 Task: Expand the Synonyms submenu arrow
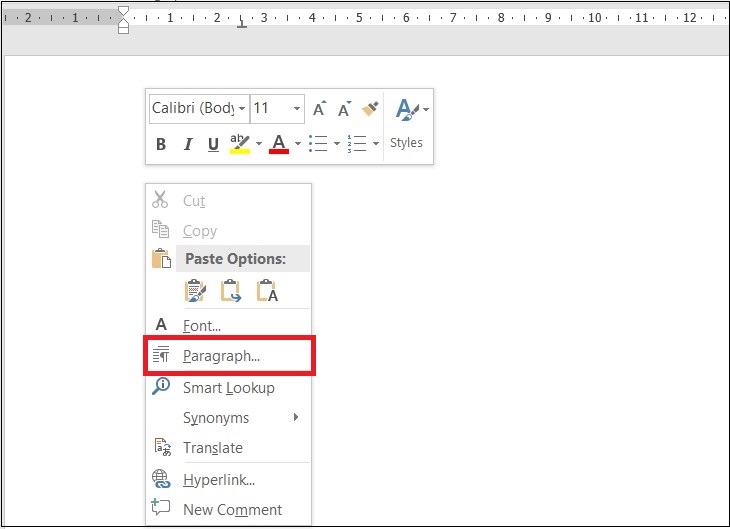coord(296,417)
